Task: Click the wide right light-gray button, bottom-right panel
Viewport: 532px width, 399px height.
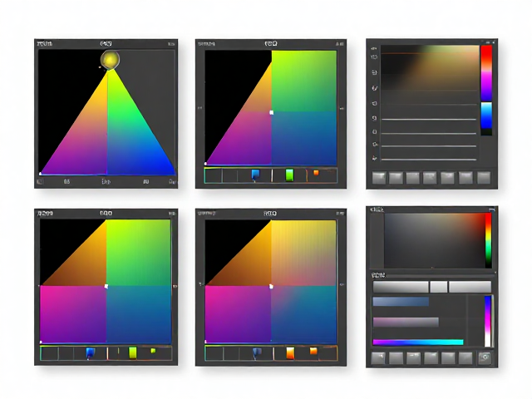Action: pyautogui.click(x=470, y=287)
